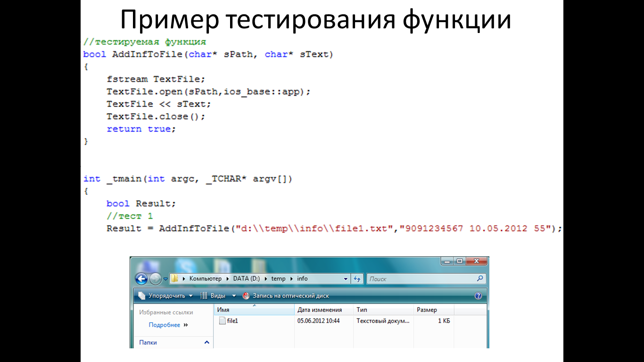Click the date 05.06.2012 10:44

pyautogui.click(x=318, y=321)
